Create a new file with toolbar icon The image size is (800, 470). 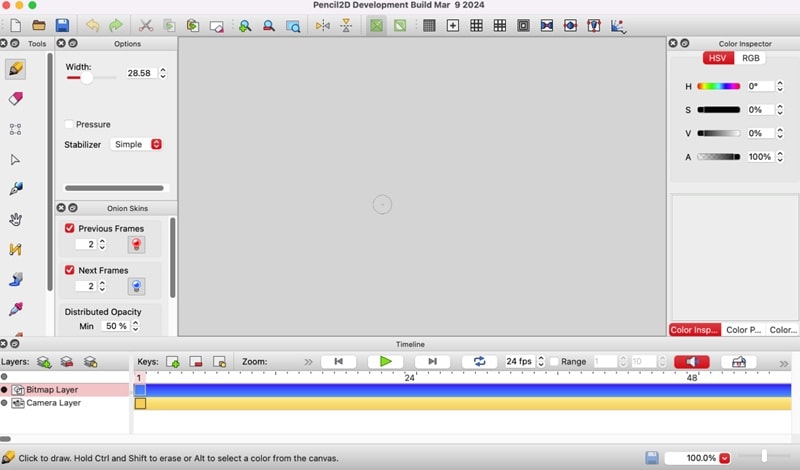pyautogui.click(x=15, y=26)
